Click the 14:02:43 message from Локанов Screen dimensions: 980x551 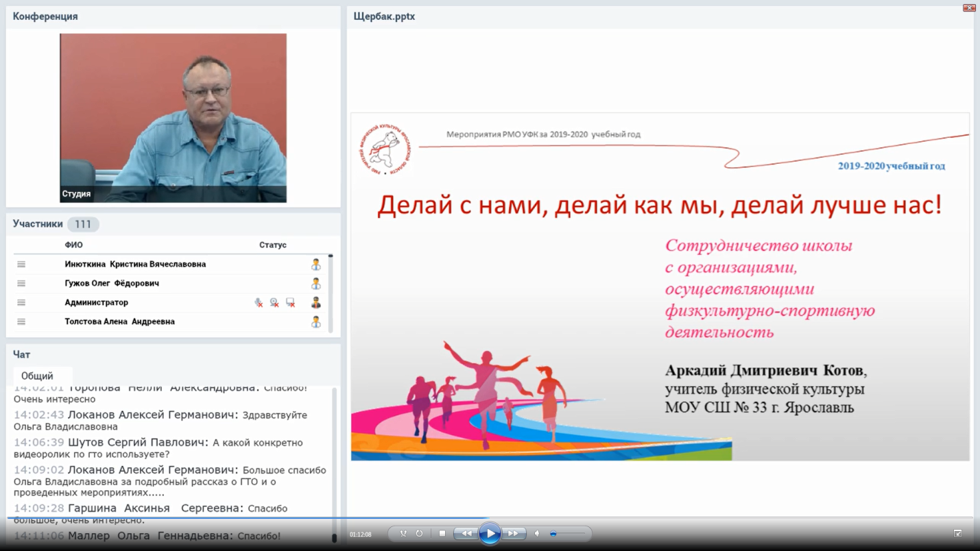click(160, 421)
